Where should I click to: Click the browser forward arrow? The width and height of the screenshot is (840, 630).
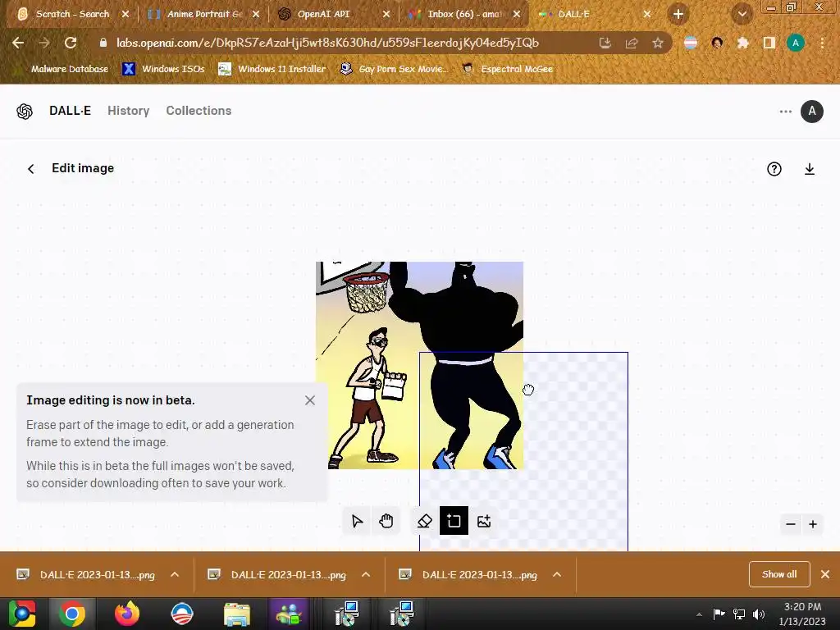point(44,43)
